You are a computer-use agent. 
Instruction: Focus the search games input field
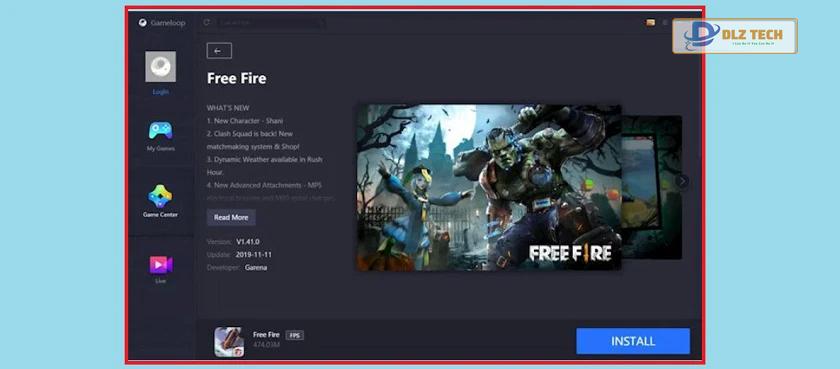click(x=271, y=22)
